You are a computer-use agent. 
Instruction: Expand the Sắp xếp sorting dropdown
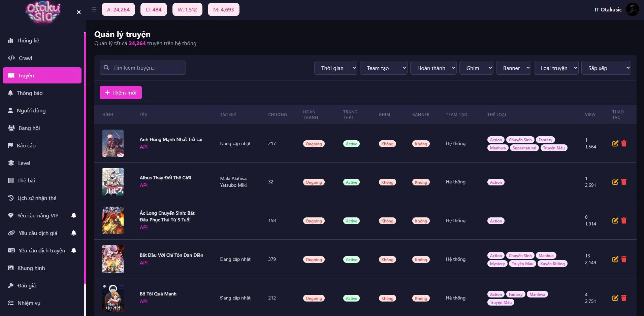click(606, 68)
